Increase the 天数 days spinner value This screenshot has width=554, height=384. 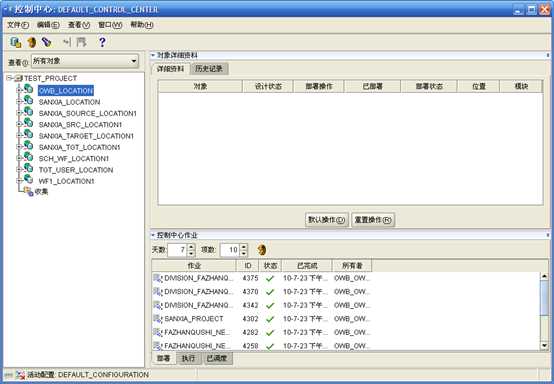[191, 247]
